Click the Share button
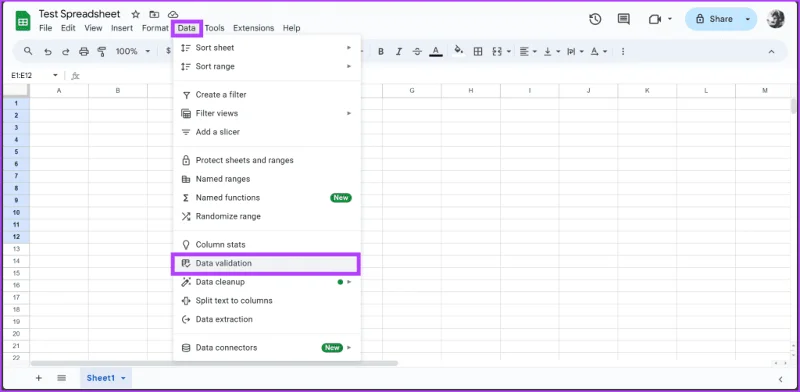800x392 pixels. point(713,19)
